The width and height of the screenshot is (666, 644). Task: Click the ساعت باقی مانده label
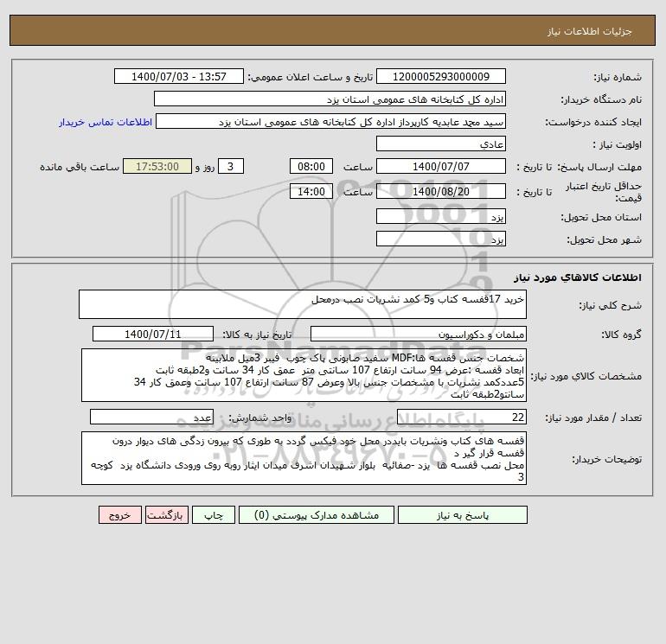pos(80,167)
